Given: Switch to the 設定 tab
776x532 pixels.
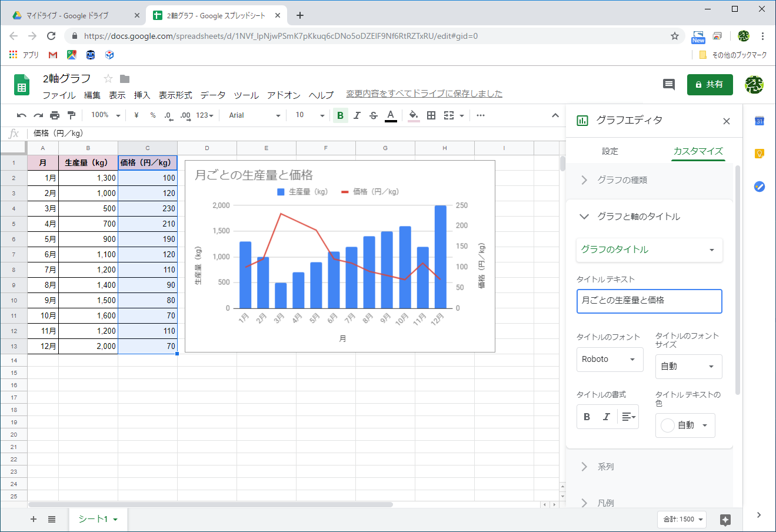Looking at the screenshot, I should coord(610,151).
